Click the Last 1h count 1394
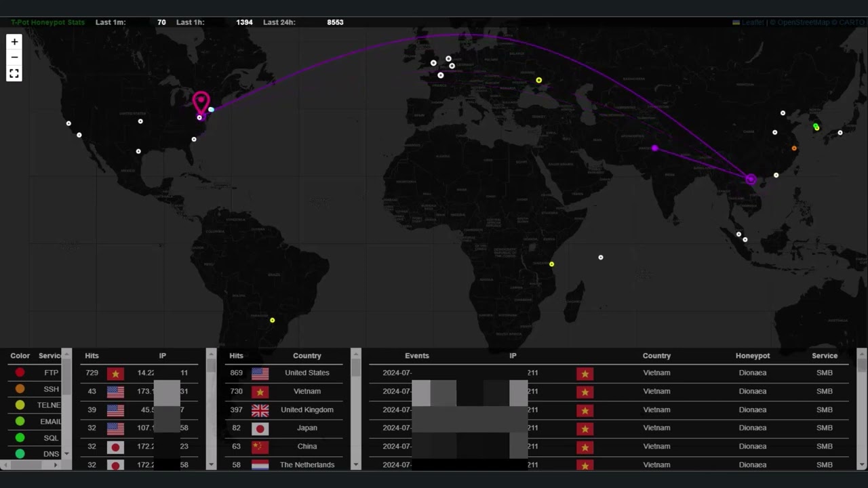The width and height of the screenshot is (868, 488). [244, 22]
